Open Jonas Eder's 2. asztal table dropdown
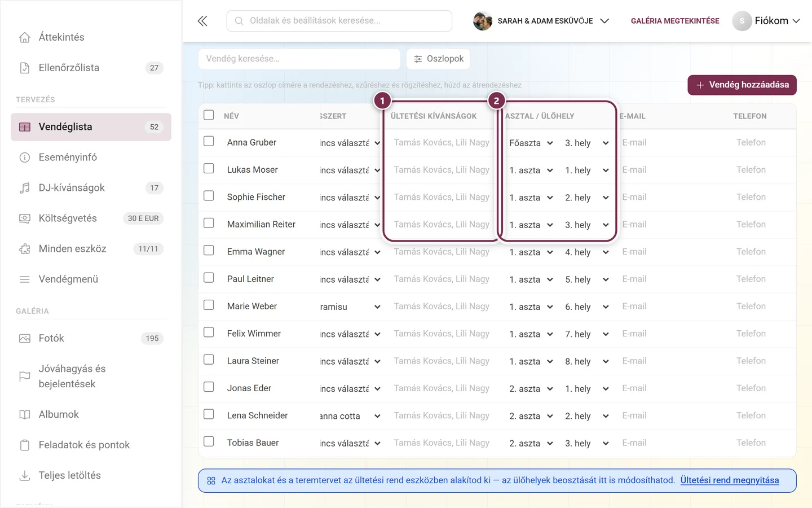812x508 pixels. pos(531,389)
